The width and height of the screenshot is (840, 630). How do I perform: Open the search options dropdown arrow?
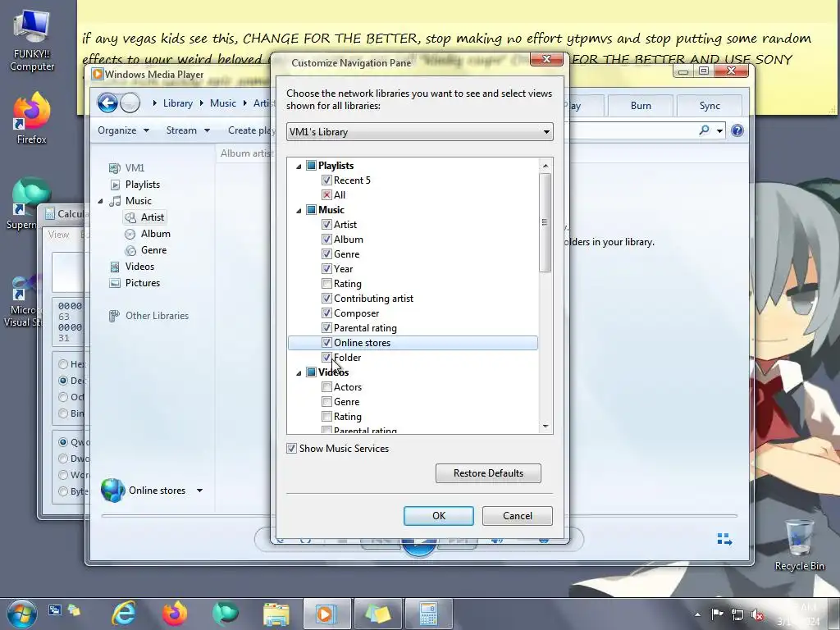(719, 130)
